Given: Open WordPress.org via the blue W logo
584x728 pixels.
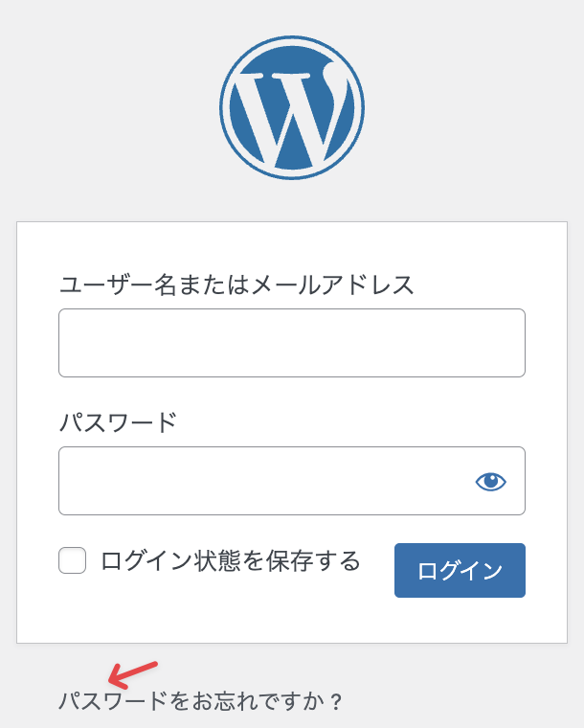Looking at the screenshot, I should pos(292,106).
